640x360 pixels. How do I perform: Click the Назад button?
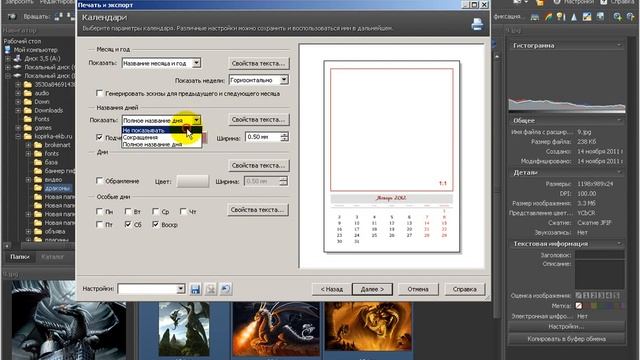[331, 289]
